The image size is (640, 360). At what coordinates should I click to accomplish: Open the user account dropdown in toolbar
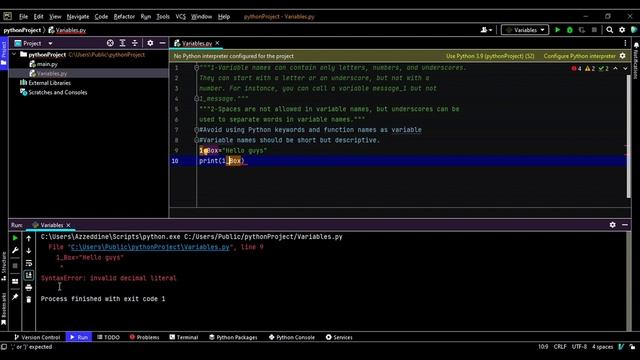[x=486, y=30]
